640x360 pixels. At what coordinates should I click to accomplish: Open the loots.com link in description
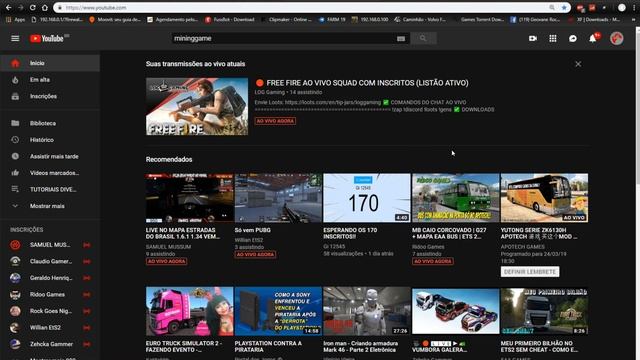coord(332,102)
